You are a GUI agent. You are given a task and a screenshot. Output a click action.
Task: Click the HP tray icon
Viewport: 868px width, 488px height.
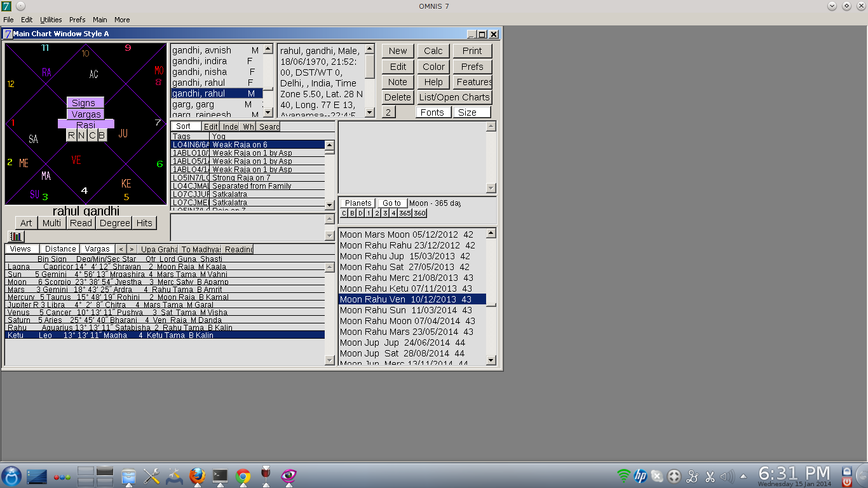pos(641,475)
